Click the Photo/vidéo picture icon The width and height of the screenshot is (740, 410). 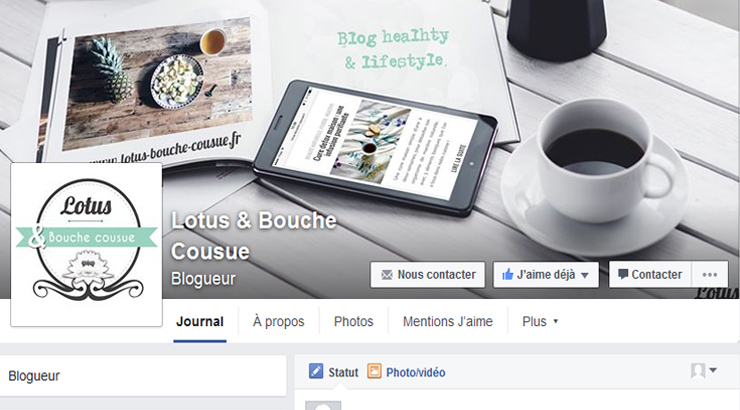[x=374, y=371]
